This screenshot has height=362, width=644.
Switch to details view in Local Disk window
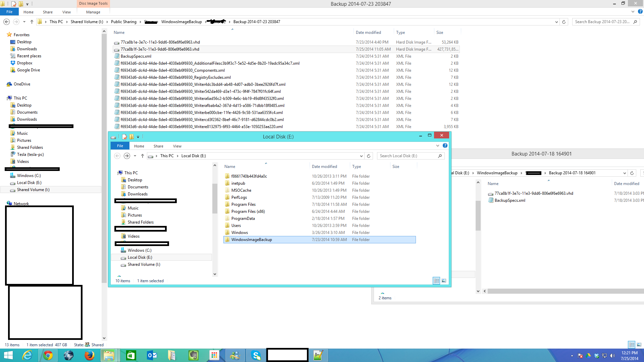click(x=436, y=281)
